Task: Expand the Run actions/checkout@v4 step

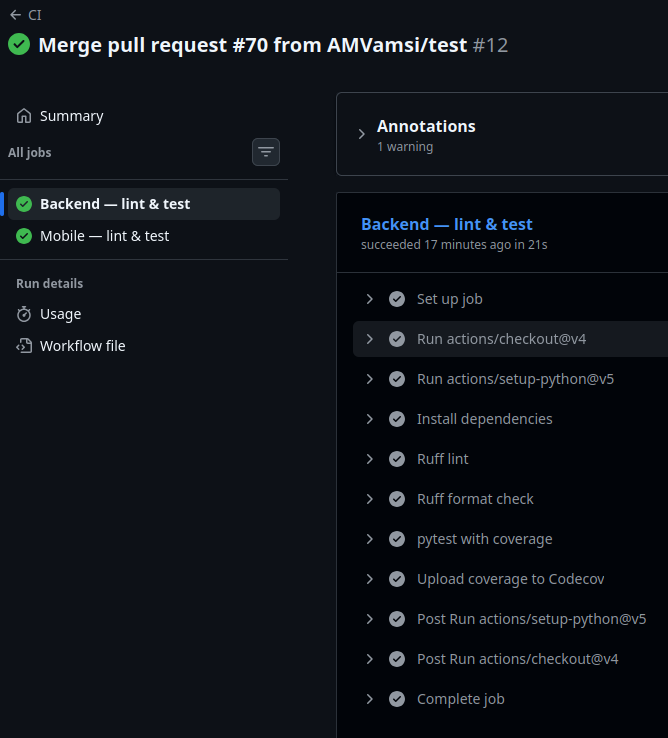Action: pos(370,339)
